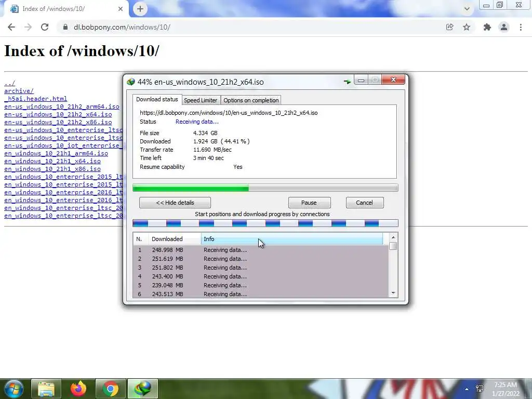Screen dimensions: 532x399
Task: Go back in Chrome browser
Action: 11,27
